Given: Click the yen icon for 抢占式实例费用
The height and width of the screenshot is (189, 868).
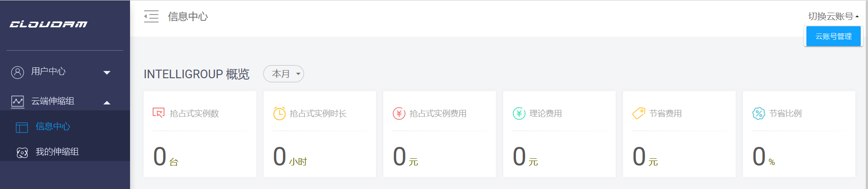Looking at the screenshot, I should (x=399, y=113).
